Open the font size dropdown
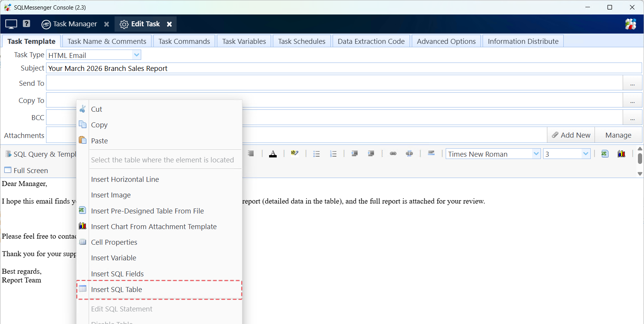 585,154
